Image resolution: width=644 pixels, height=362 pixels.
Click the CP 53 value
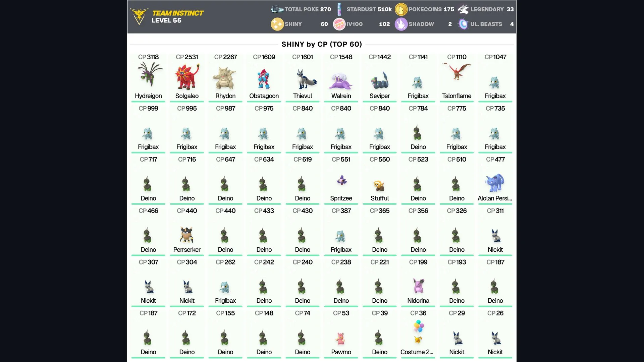(x=341, y=313)
